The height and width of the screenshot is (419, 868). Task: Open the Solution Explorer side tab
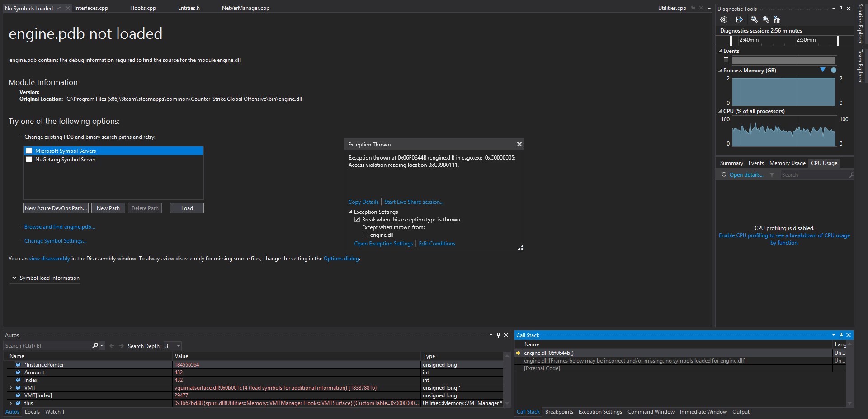coord(860,24)
